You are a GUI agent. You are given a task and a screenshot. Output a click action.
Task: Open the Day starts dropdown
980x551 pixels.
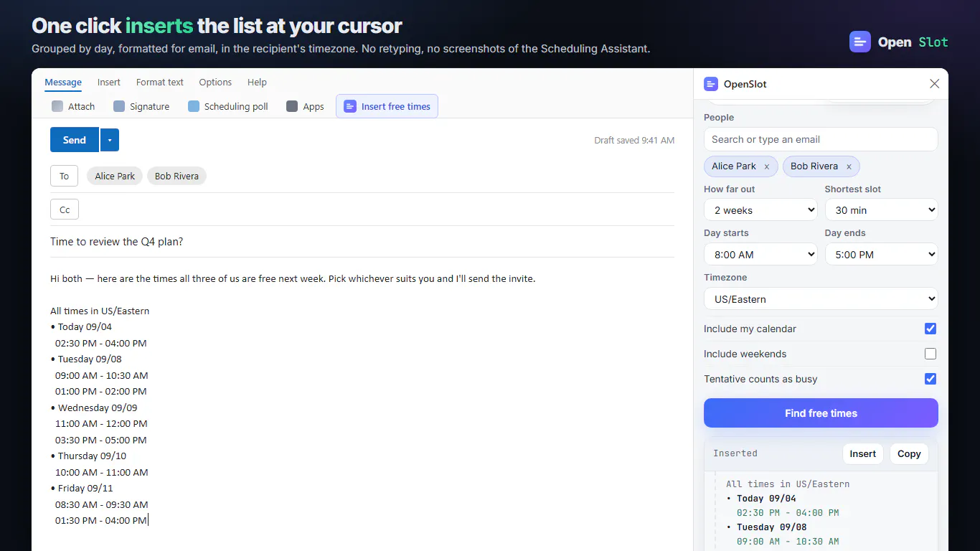(760, 255)
